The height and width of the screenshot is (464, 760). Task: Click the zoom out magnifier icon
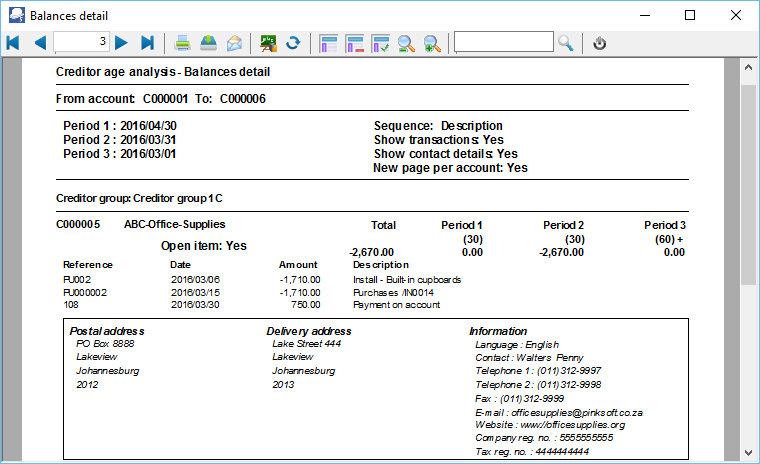pos(407,43)
